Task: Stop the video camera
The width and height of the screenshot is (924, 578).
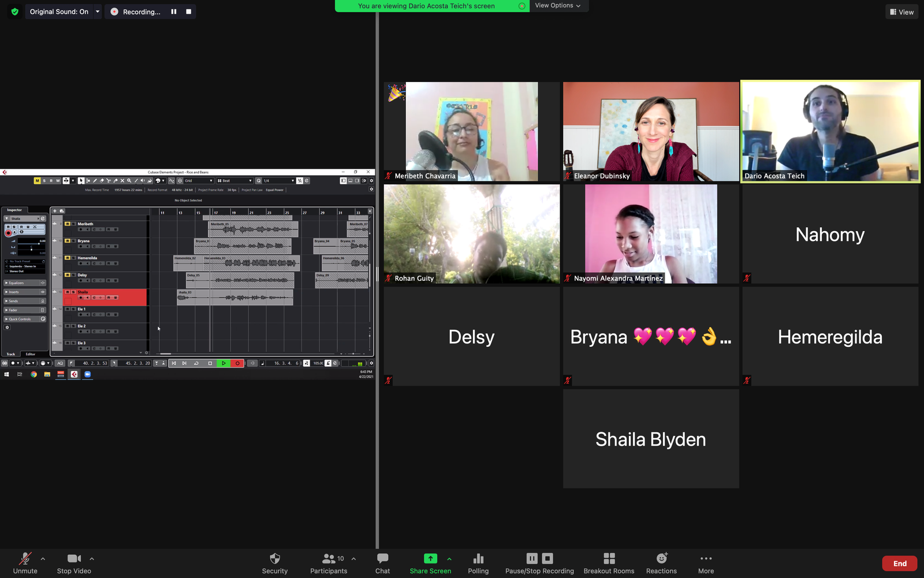Action: [x=74, y=558]
